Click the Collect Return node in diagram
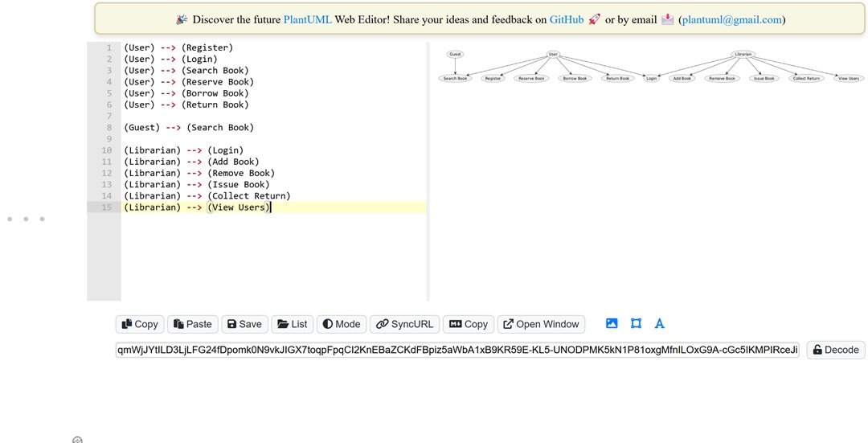 [806, 79]
